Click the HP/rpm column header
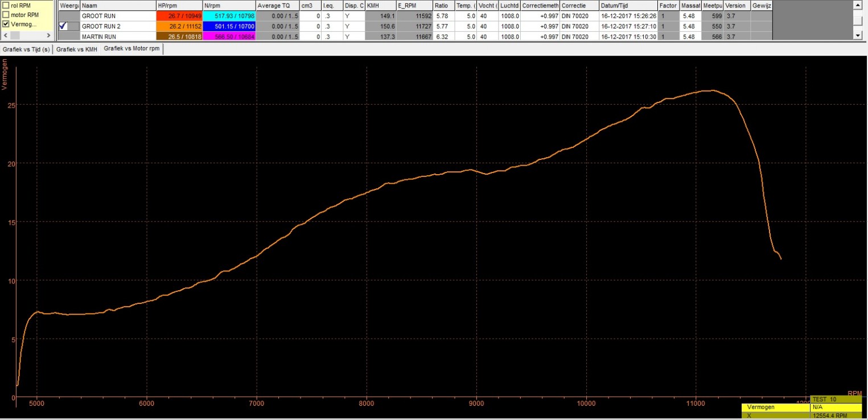The width and height of the screenshot is (868, 420). 179,5
